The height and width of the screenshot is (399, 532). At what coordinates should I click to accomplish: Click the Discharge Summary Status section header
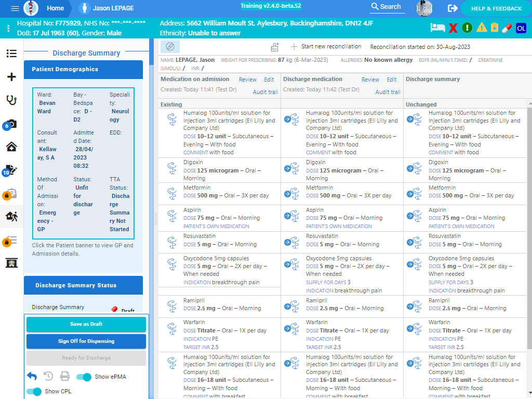click(83, 285)
